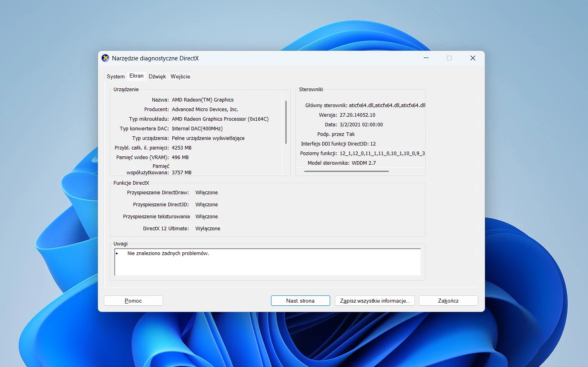Click DirectX 12 Ultimate Wyłączone status
This screenshot has width=588, height=367.
pos(208,229)
